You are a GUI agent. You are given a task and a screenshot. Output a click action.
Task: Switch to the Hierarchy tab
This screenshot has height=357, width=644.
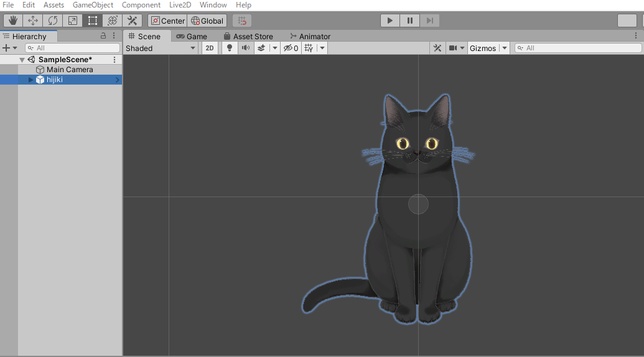(x=29, y=37)
